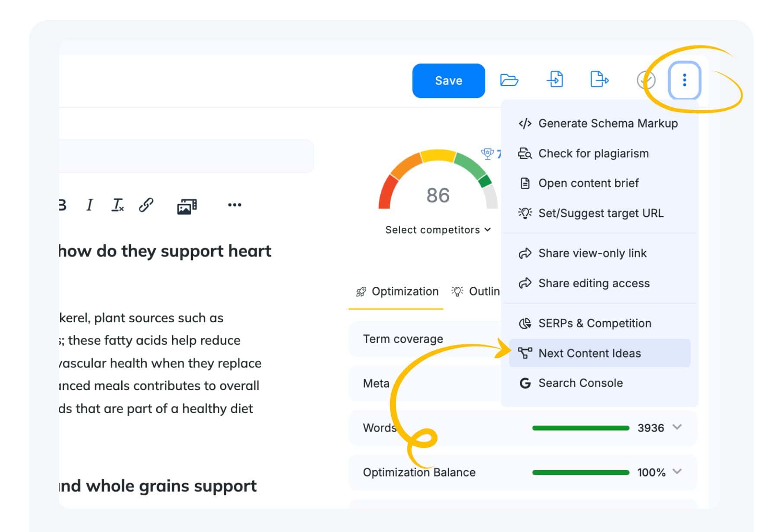This screenshot has height=532, width=779.
Task: Expand the Select competitors dropdown
Action: [x=438, y=230]
